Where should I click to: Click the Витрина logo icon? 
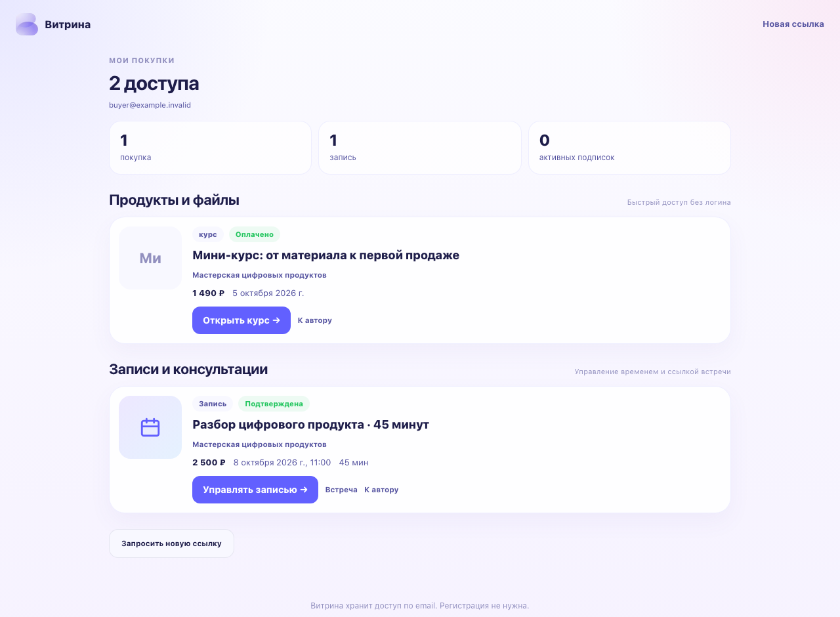pyautogui.click(x=27, y=24)
